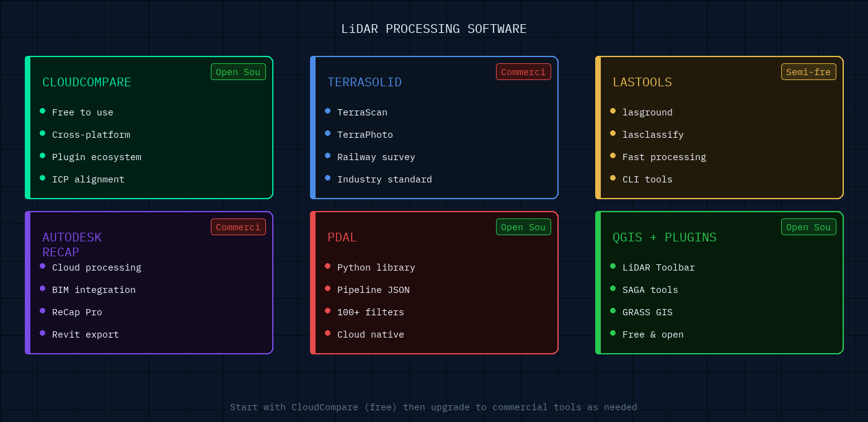Open the TERRASOLID card heading
Screen dimensions: 868x422
[x=365, y=82]
